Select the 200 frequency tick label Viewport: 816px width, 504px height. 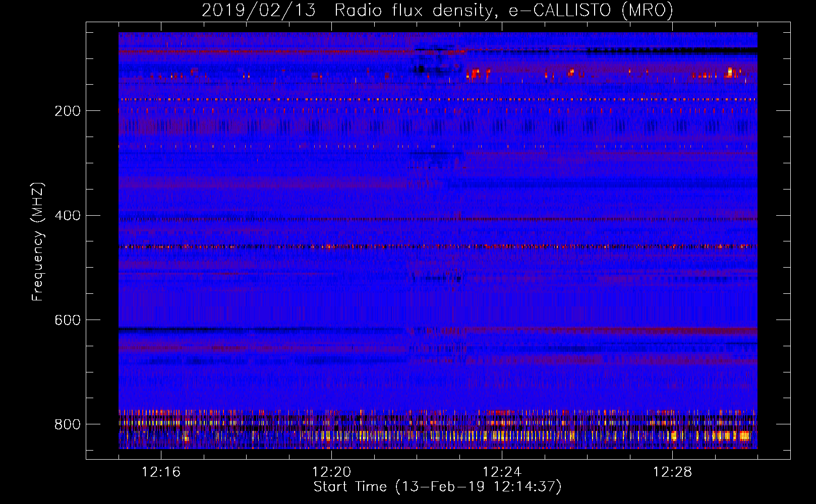(x=68, y=111)
